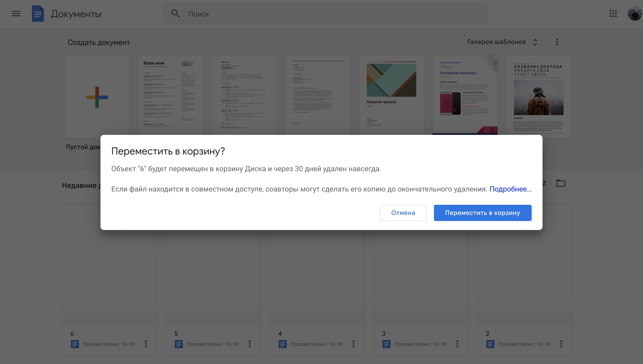
Task: Open more options for document 2
Action: (561, 344)
